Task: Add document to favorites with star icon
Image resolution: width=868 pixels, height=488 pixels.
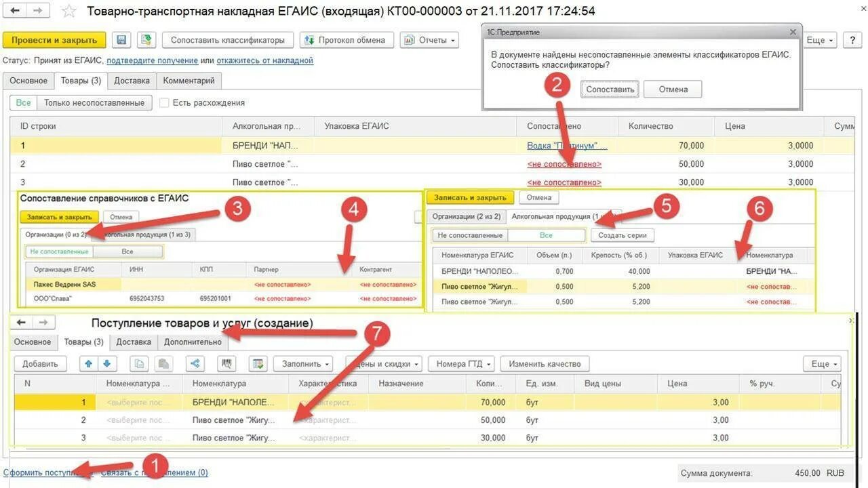Action: coord(68,11)
